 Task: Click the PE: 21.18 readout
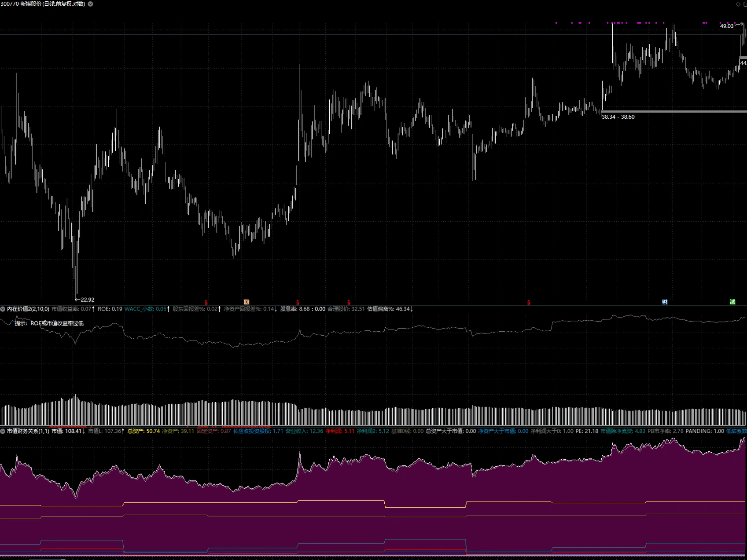587,431
